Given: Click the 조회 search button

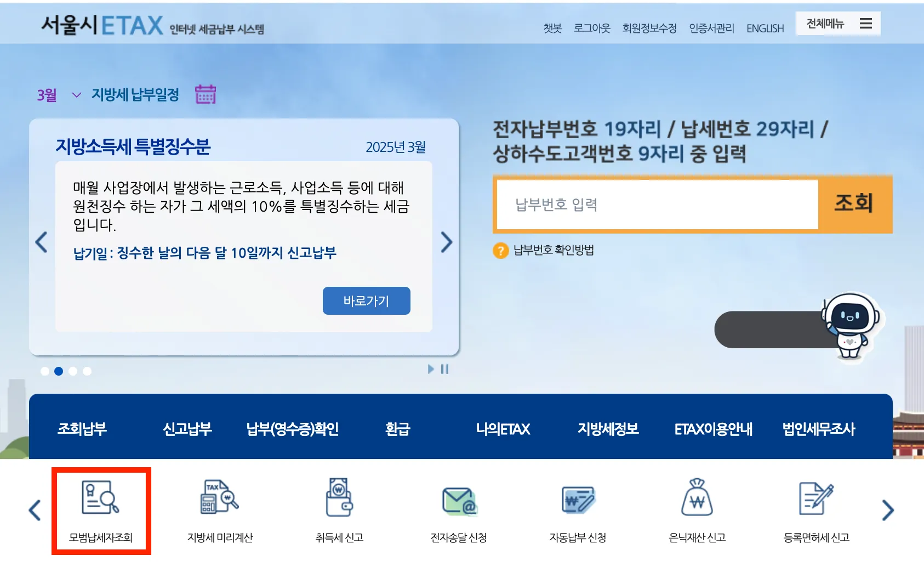Looking at the screenshot, I should pos(853,204).
